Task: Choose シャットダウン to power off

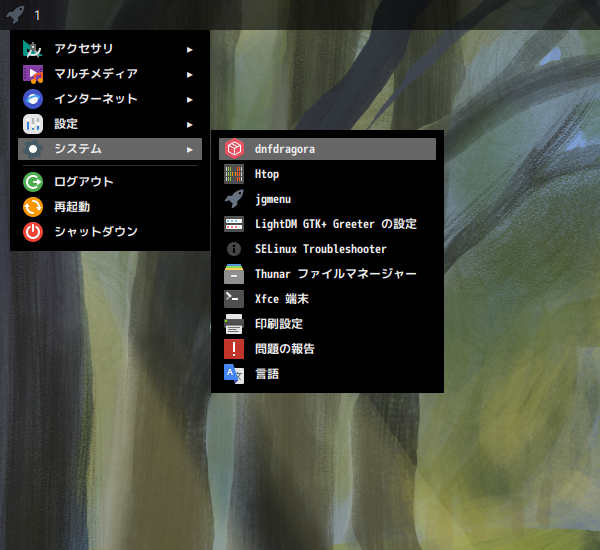Action: click(110, 232)
